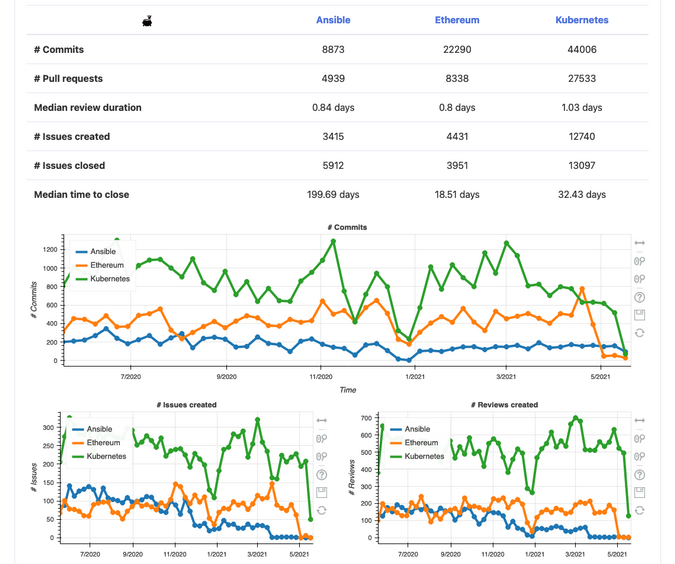Activate the upper wheel-zoom tool on Commits chart

(639, 261)
